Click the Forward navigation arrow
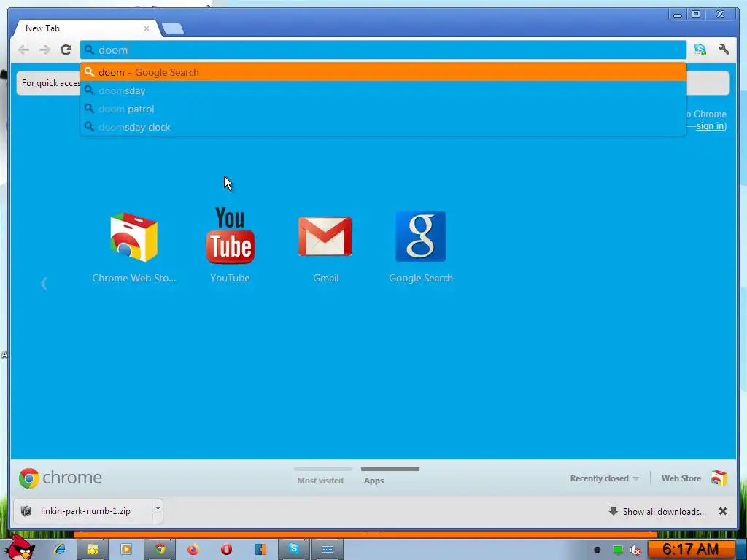747x560 pixels. click(44, 50)
